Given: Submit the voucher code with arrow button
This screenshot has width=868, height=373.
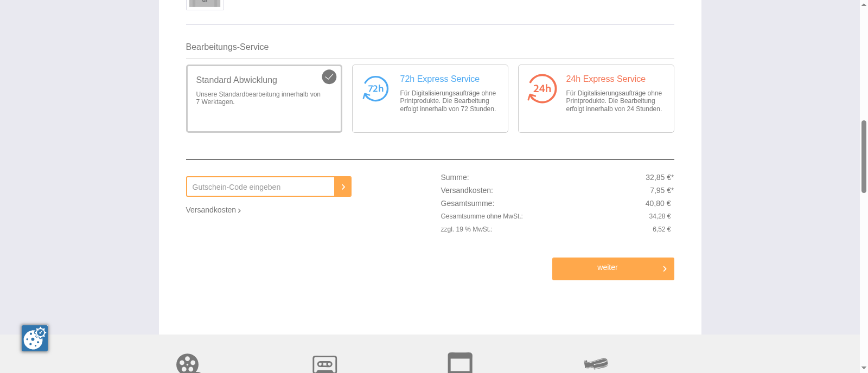Looking at the screenshot, I should point(343,186).
